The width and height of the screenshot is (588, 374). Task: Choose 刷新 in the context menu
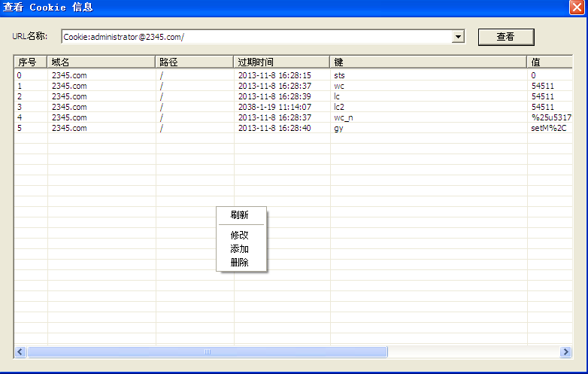tap(240, 215)
